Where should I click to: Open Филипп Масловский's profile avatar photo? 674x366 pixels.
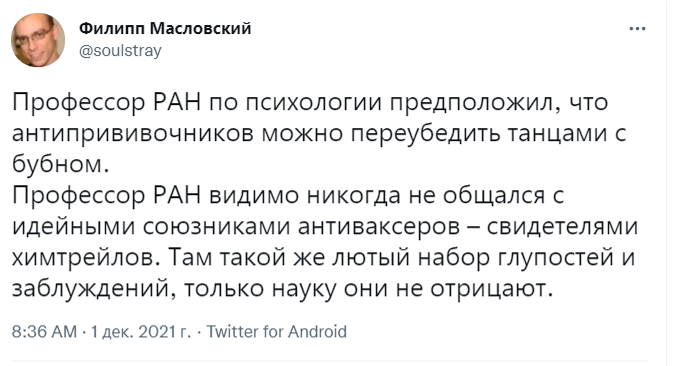pyautogui.click(x=38, y=40)
